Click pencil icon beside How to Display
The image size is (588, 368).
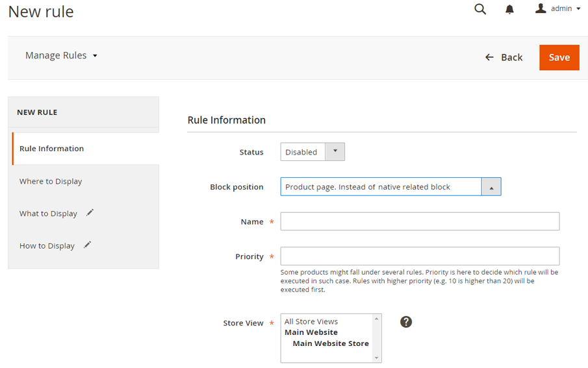(87, 245)
